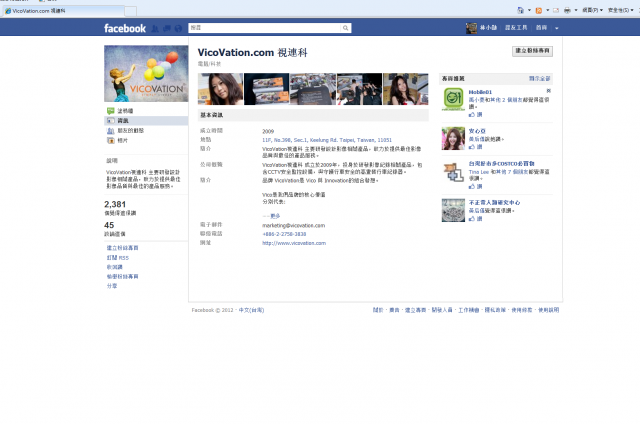Click the Photos icon in left sidebar
The height and width of the screenshot is (424, 640).
coord(111,140)
